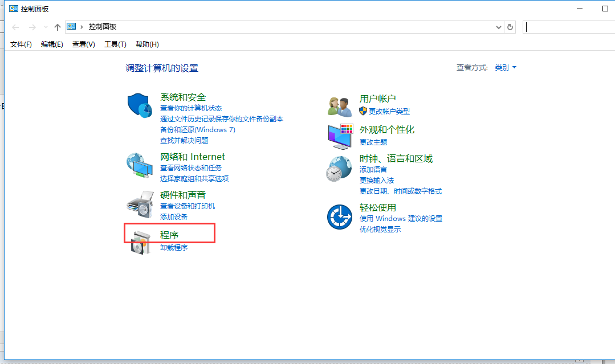Open 备份和还原(Windows 7) link

[x=198, y=130]
